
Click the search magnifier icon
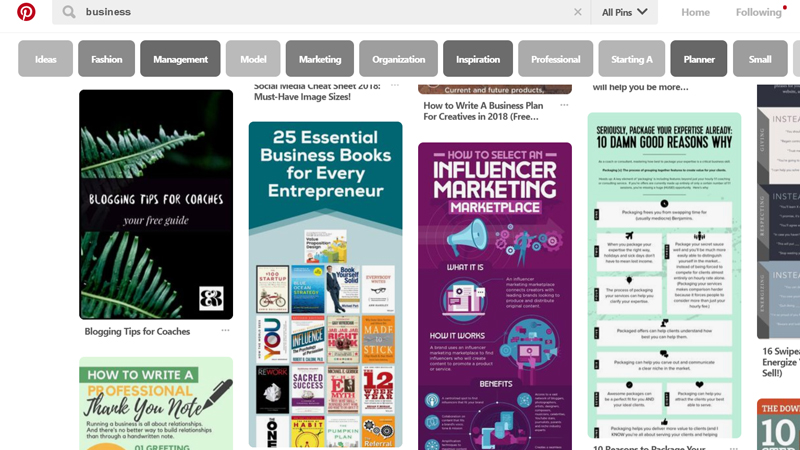(69, 12)
